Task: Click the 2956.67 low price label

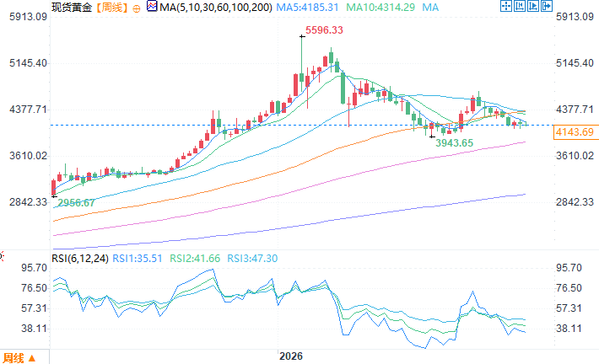Action: (x=76, y=203)
